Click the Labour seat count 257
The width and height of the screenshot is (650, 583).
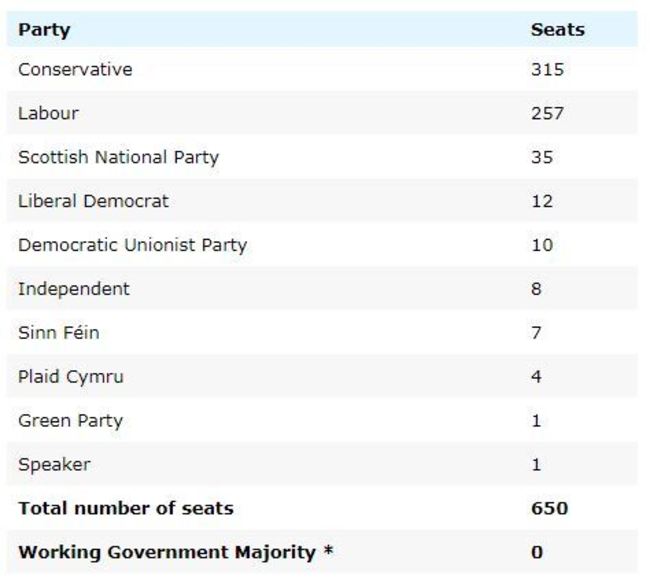click(x=547, y=113)
